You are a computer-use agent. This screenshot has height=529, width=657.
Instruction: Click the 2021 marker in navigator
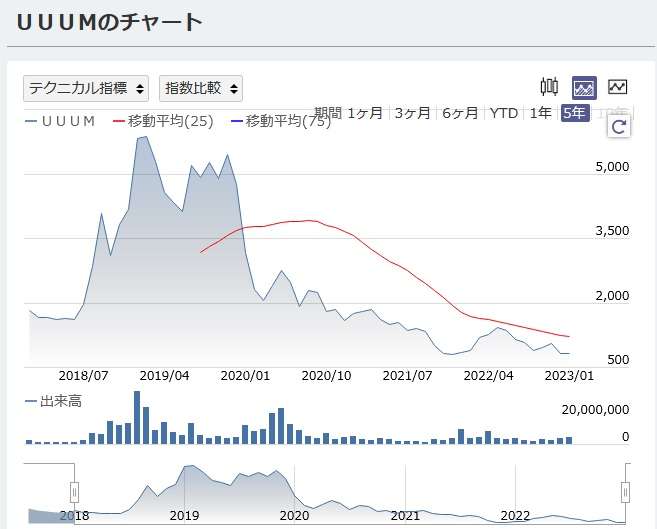(405, 516)
